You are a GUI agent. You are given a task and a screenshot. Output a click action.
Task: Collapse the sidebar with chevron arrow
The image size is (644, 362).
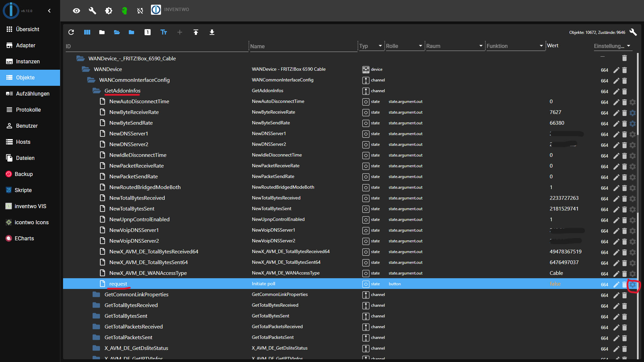pyautogui.click(x=49, y=11)
